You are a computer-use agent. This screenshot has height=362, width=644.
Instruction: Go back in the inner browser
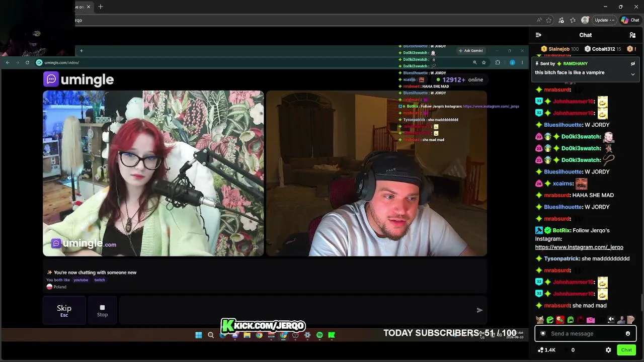(8, 62)
